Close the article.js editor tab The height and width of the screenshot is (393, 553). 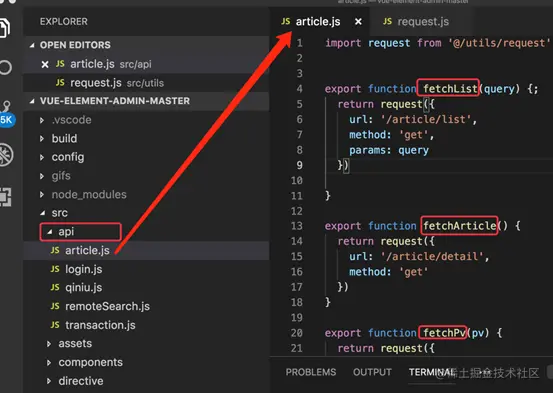358,22
